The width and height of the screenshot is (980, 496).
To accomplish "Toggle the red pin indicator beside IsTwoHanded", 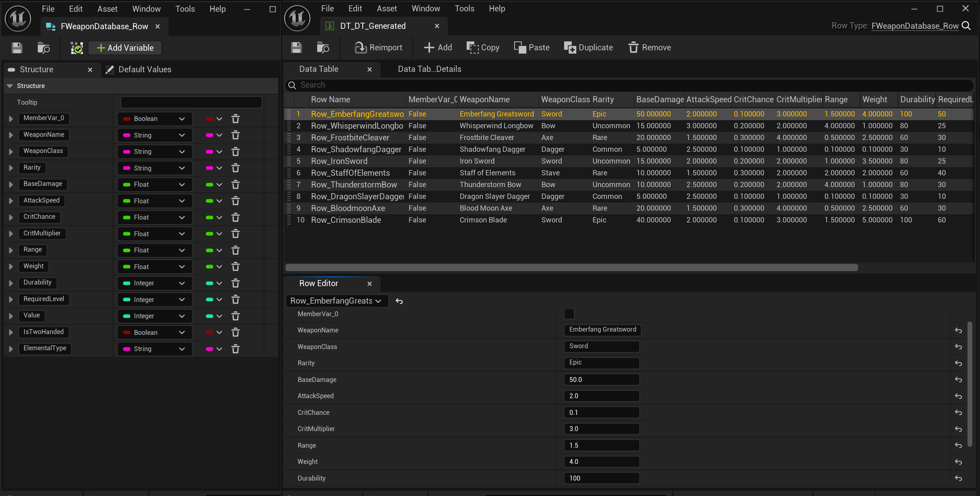I will tap(210, 332).
